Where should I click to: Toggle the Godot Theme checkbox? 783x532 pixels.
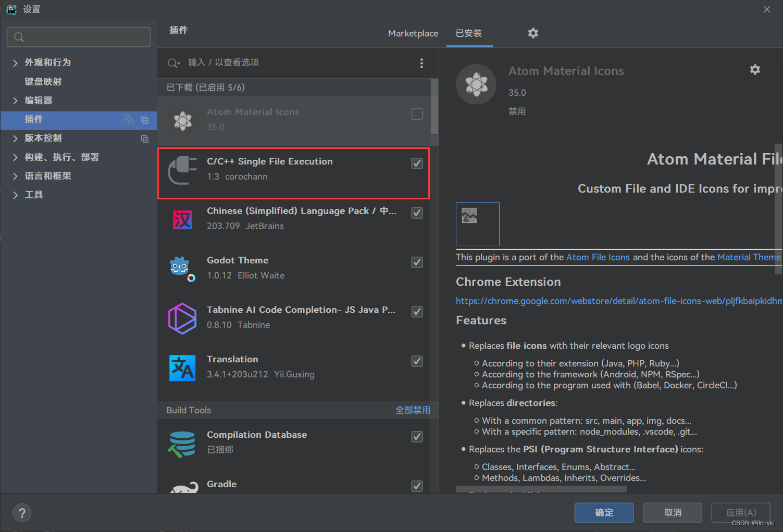(417, 262)
